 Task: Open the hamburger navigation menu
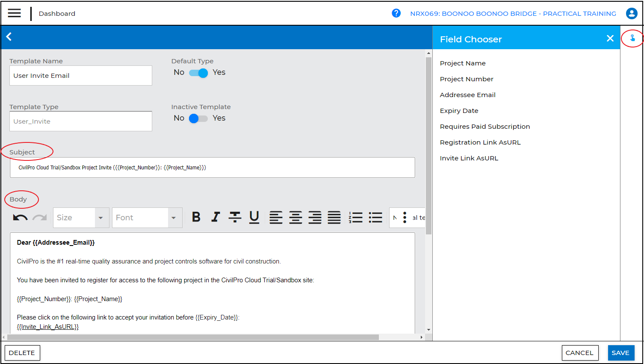[x=14, y=13]
